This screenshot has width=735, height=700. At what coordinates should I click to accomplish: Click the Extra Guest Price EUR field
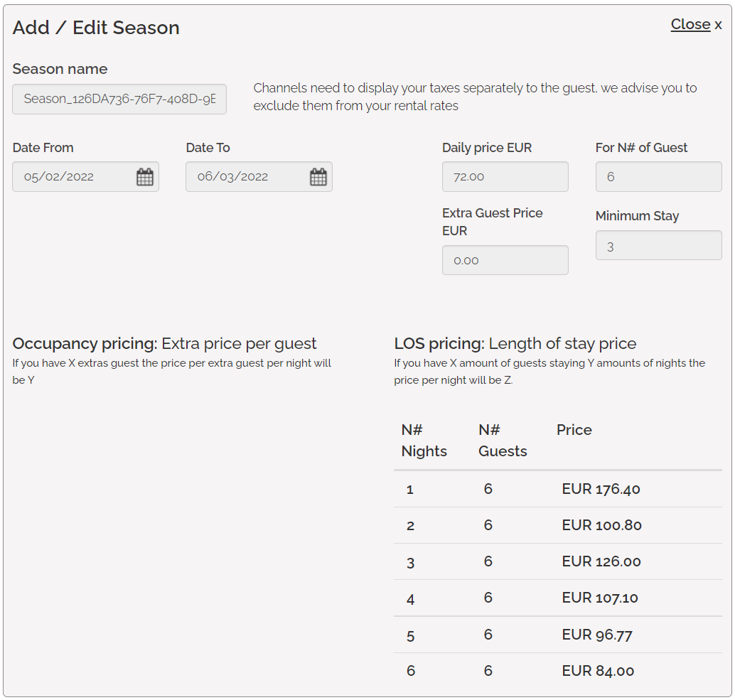click(x=505, y=260)
